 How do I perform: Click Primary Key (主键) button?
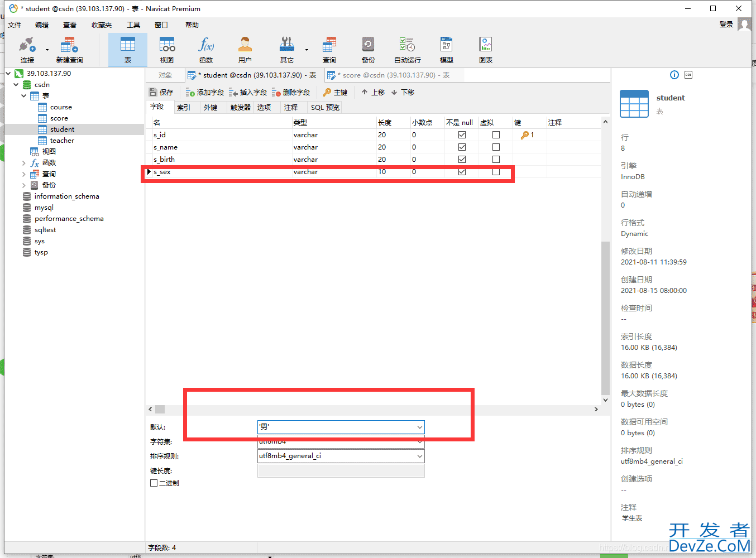tap(336, 92)
